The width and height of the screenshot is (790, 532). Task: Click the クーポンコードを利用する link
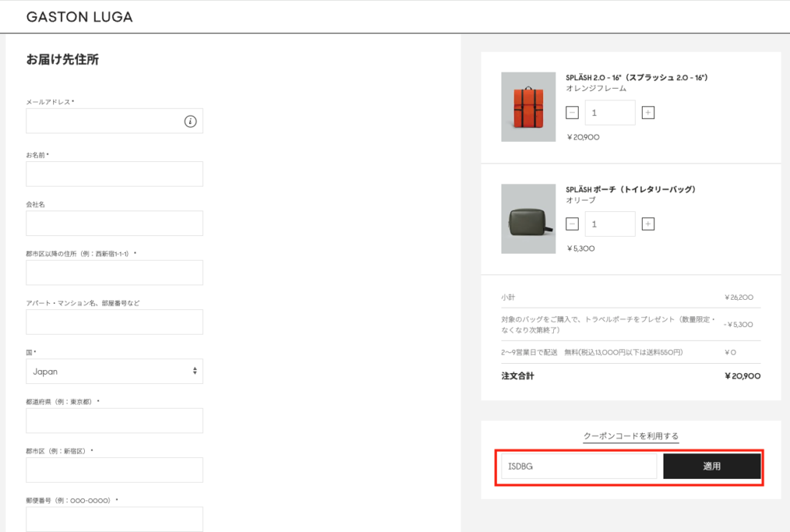(630, 436)
